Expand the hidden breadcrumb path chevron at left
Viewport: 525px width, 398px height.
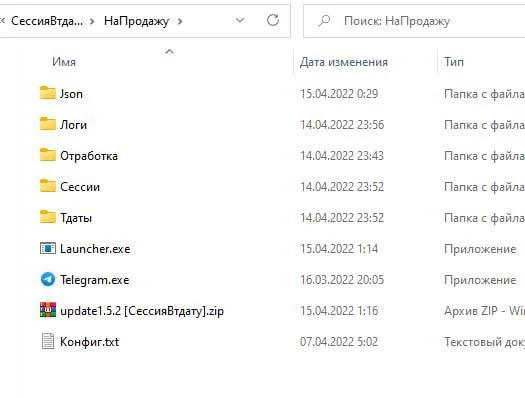[2, 21]
